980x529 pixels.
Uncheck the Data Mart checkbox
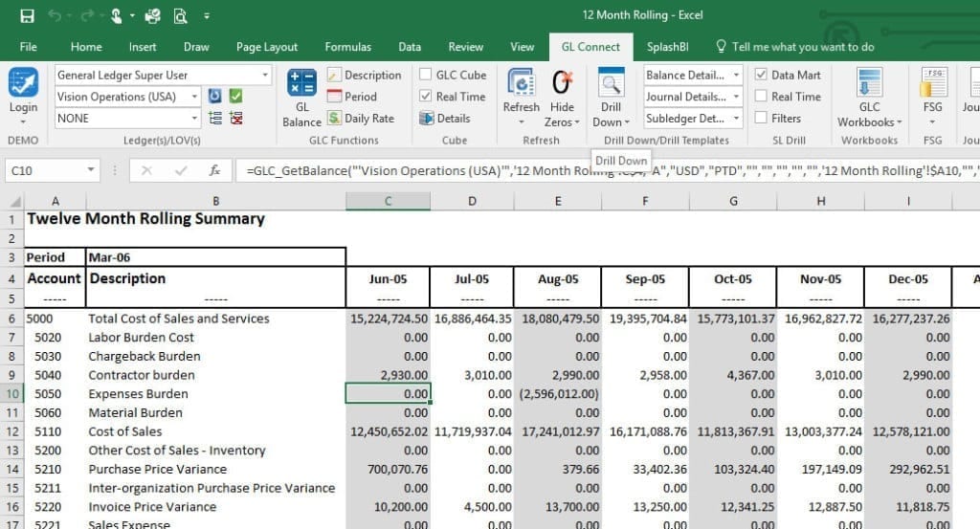(761, 75)
